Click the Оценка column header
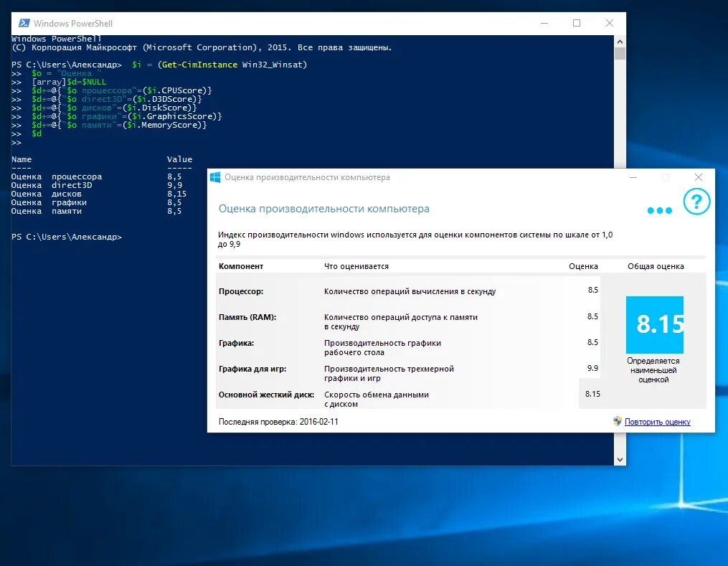 (583, 266)
